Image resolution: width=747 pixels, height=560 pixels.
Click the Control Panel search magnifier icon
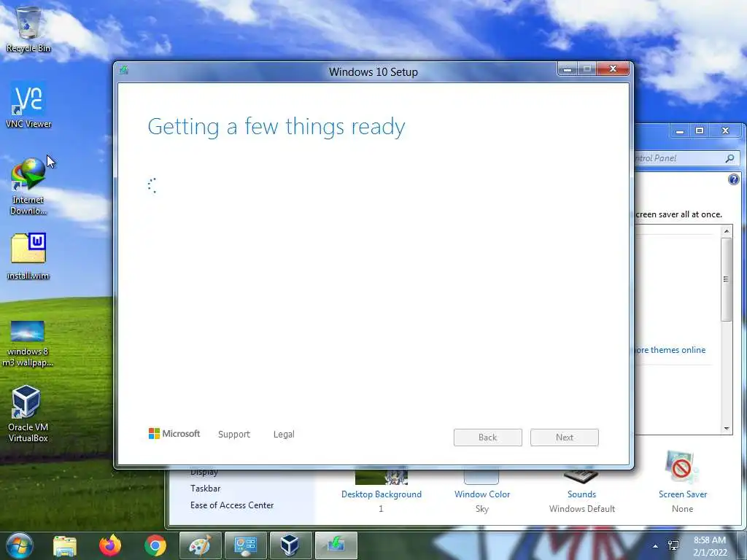point(729,158)
